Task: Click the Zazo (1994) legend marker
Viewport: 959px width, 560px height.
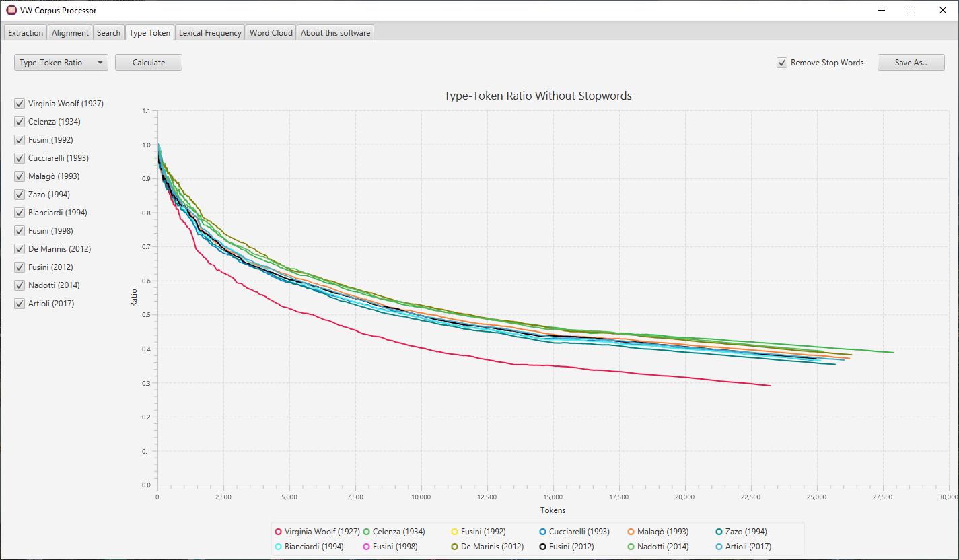Action: coord(719,532)
